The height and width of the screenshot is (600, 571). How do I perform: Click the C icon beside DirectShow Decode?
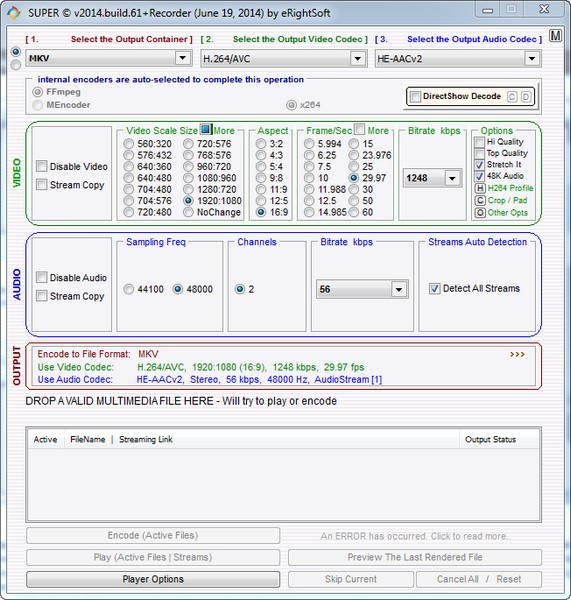[512, 97]
